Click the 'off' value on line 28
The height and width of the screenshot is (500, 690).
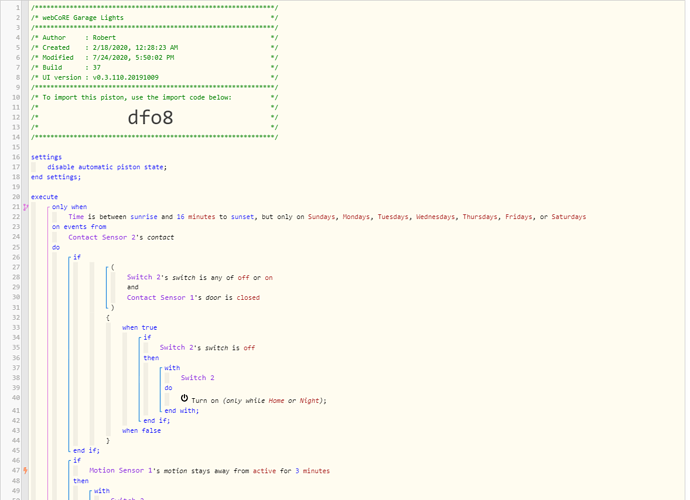243,278
